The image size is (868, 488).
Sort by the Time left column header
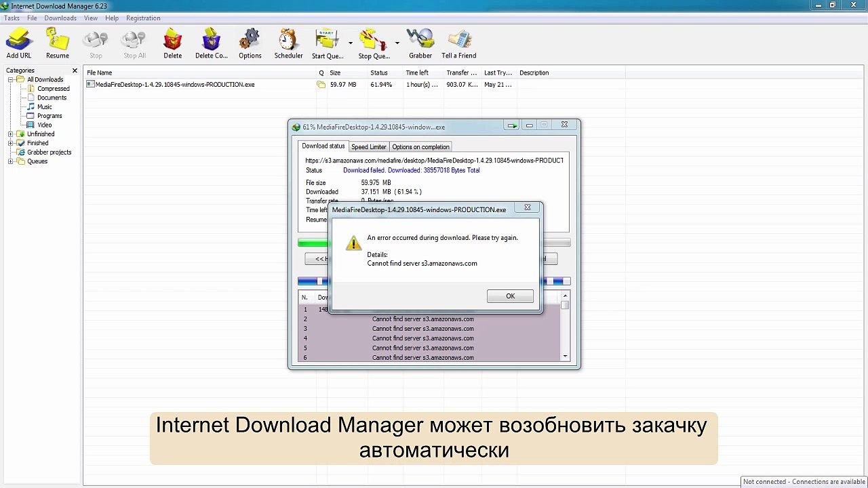point(417,73)
